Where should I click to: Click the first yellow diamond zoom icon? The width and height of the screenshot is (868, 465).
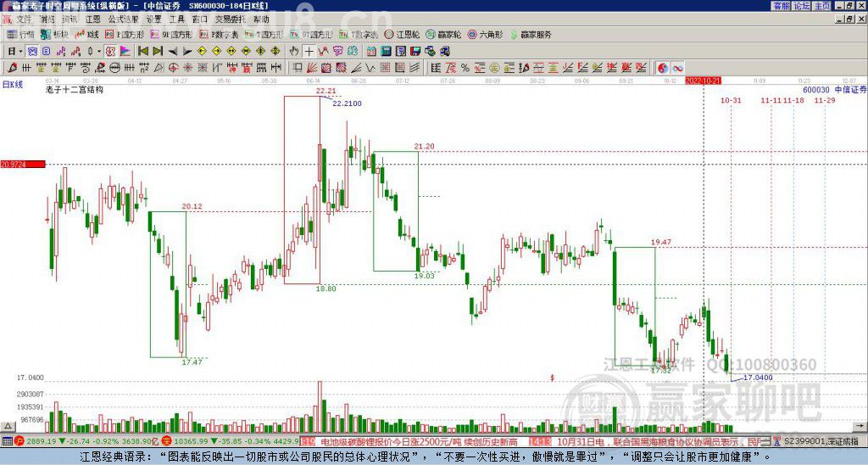click(x=202, y=52)
